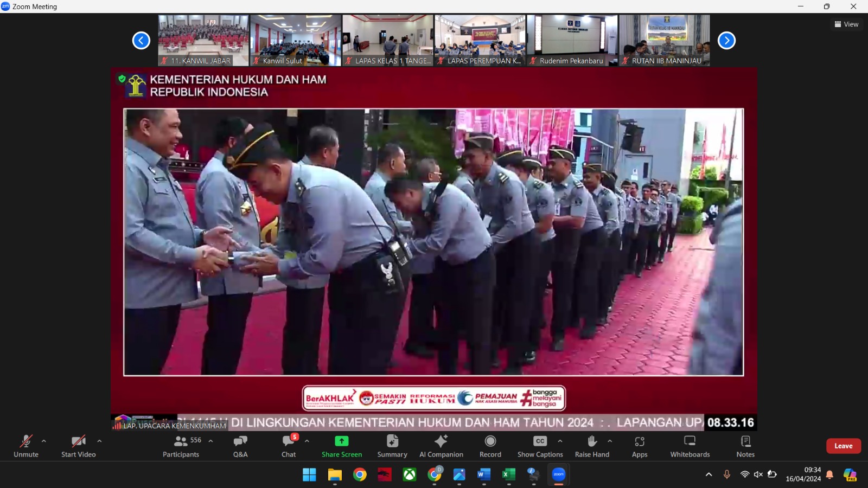Screen dimensions: 868x488
Task: Open the Q&A panel
Action: [x=240, y=446]
